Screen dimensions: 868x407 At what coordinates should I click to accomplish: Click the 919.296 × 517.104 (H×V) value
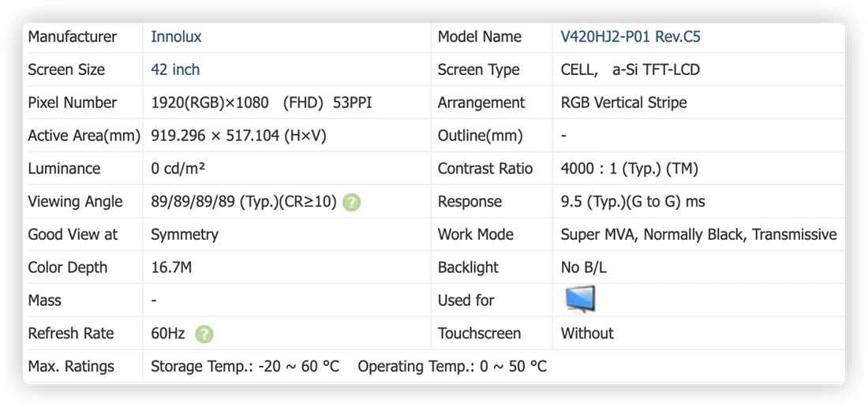pos(238,136)
